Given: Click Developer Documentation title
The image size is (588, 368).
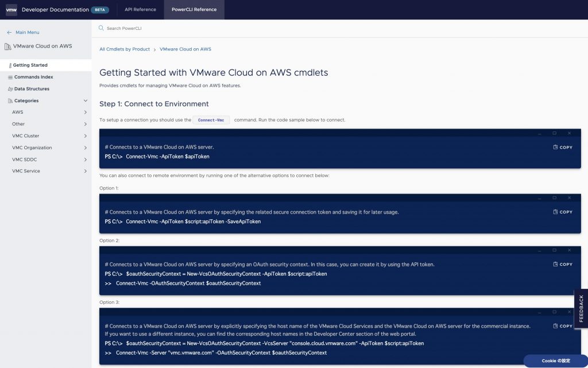Looking at the screenshot, I should (55, 10).
